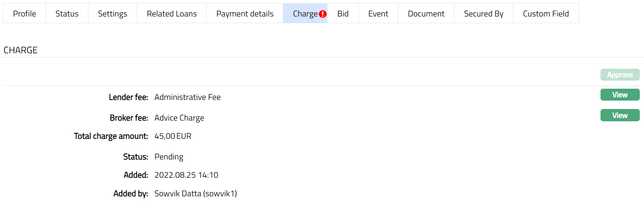Open the Settings tab
Viewport: 644px width, 204px height.
pos(113,14)
